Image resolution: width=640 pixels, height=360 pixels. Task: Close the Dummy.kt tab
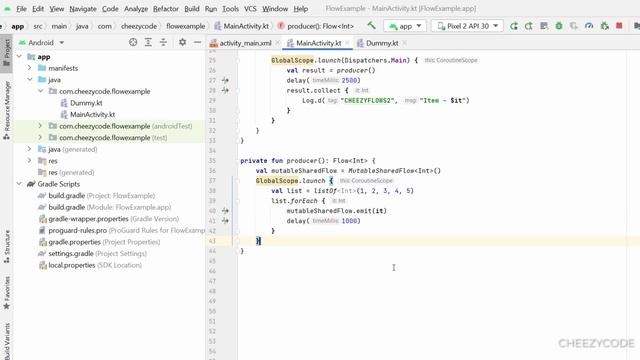coord(404,43)
